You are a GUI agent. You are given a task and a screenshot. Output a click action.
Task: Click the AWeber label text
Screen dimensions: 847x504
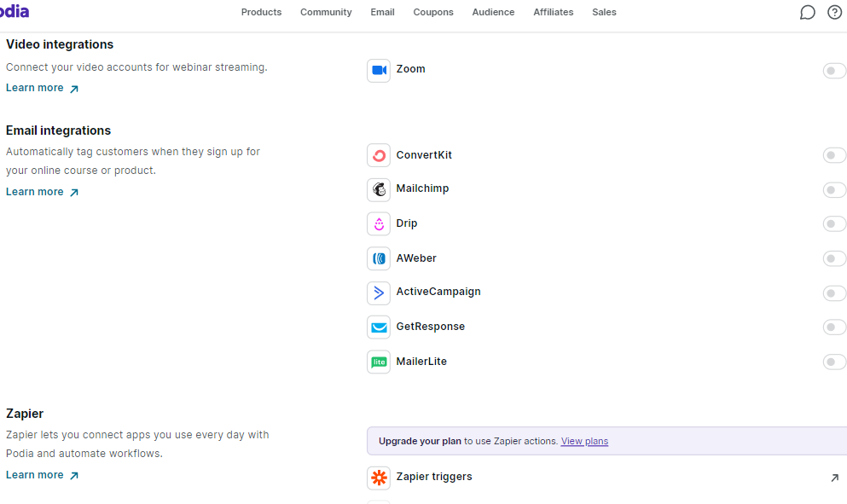pyautogui.click(x=416, y=258)
